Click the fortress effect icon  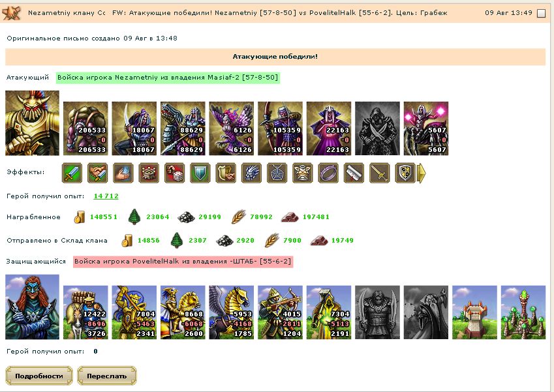coord(149,173)
